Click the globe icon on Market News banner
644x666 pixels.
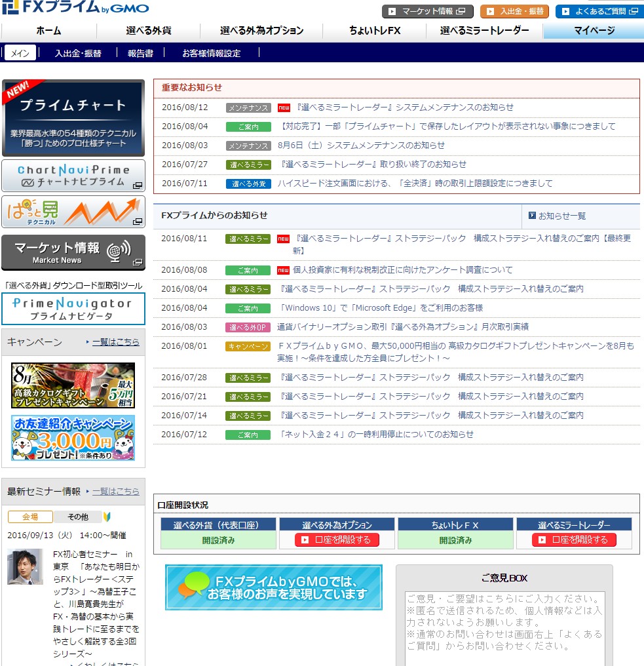(x=119, y=251)
